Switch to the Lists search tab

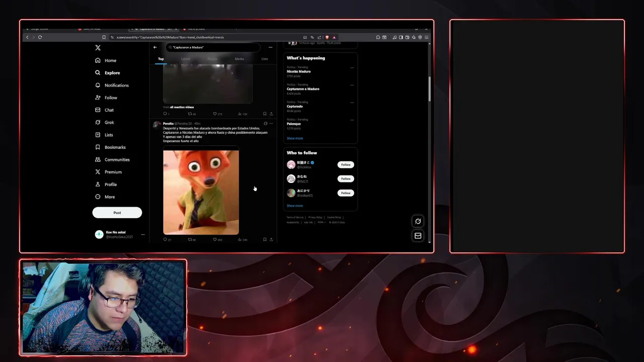tap(265, 59)
